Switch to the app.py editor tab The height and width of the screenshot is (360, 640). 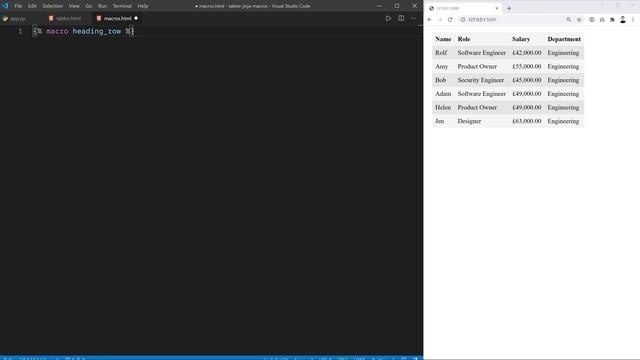tap(18, 18)
